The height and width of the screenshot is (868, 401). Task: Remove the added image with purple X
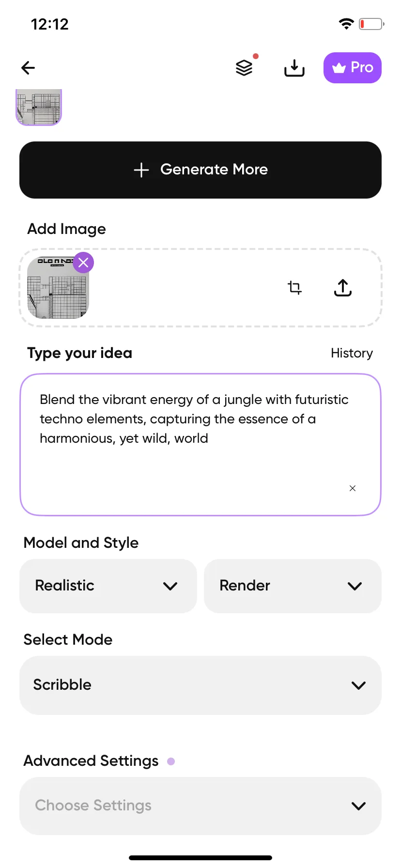pos(83,263)
